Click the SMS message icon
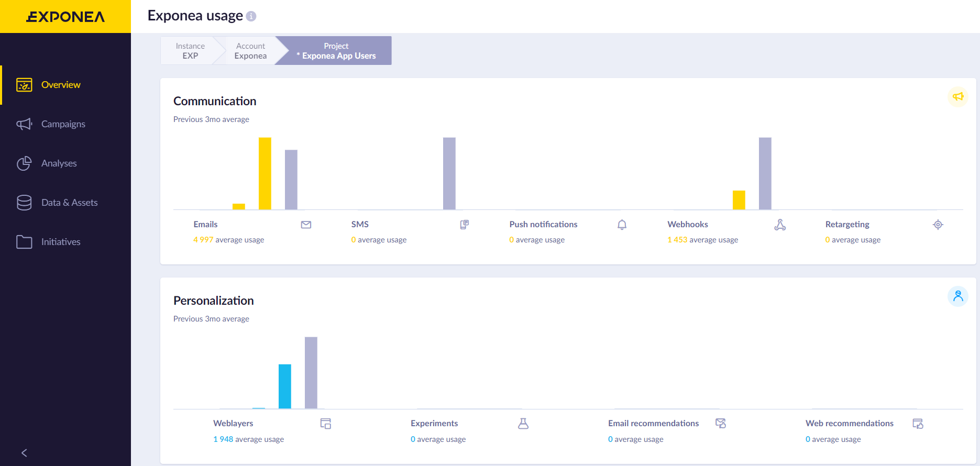 [464, 225]
